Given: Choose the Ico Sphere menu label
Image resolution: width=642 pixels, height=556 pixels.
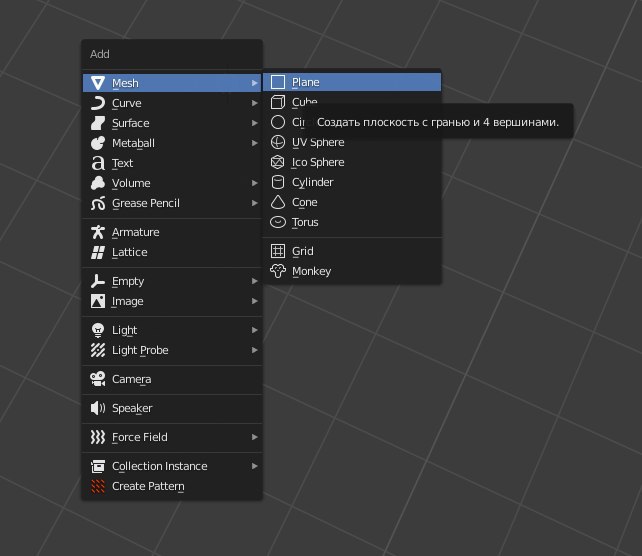Looking at the screenshot, I should point(318,163).
